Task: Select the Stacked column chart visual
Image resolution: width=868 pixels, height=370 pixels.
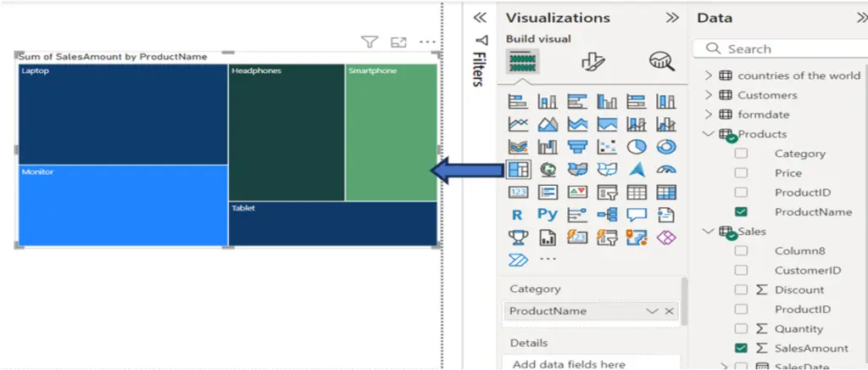Action: (548, 101)
